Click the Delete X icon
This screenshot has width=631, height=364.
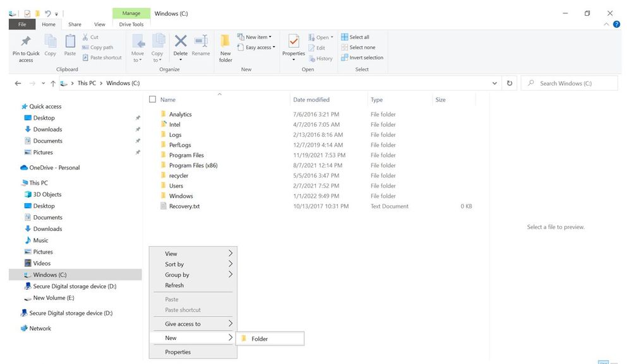[x=181, y=41]
